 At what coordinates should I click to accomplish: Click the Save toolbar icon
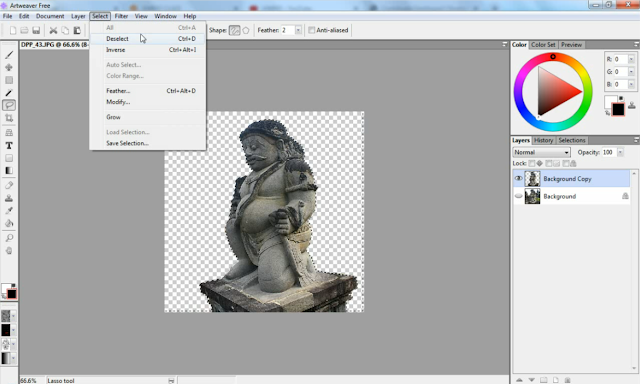click(x=36, y=30)
